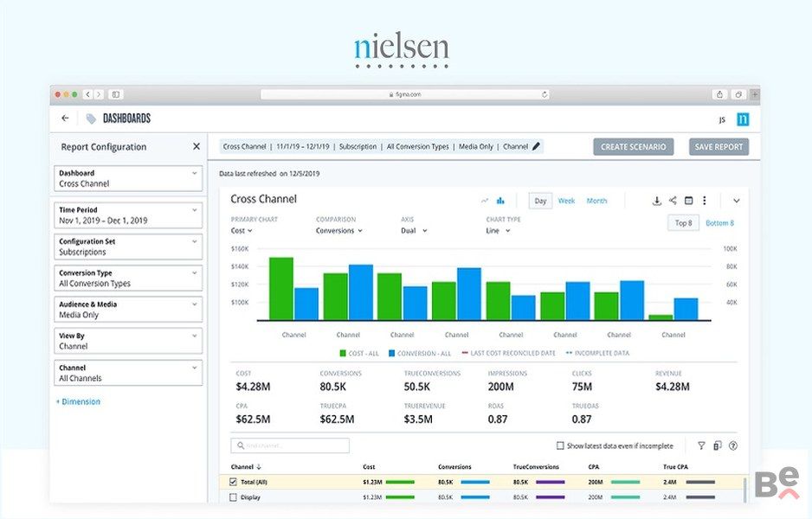Open Primary Chart Cost dropdown
The width and height of the screenshot is (812, 519).
pyautogui.click(x=242, y=231)
